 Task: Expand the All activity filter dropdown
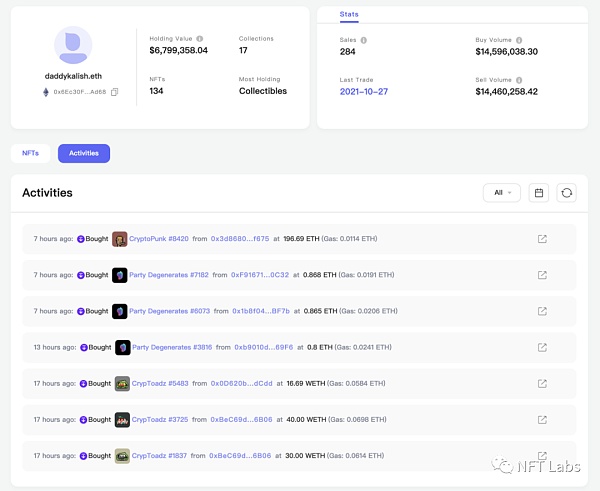point(501,193)
